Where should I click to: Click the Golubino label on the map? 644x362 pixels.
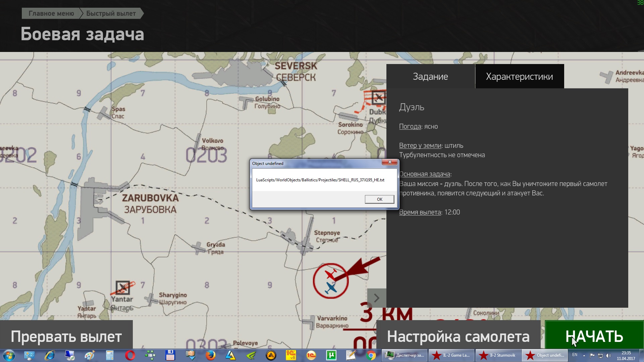pos(267,99)
